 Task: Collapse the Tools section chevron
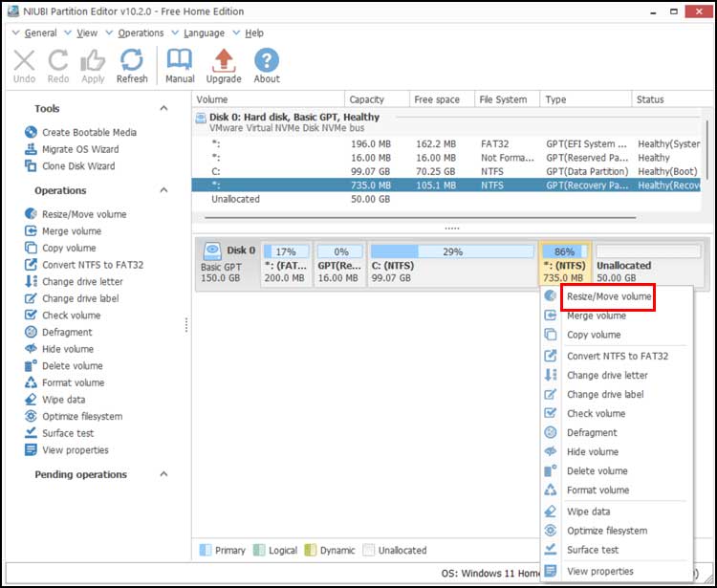[x=163, y=108]
